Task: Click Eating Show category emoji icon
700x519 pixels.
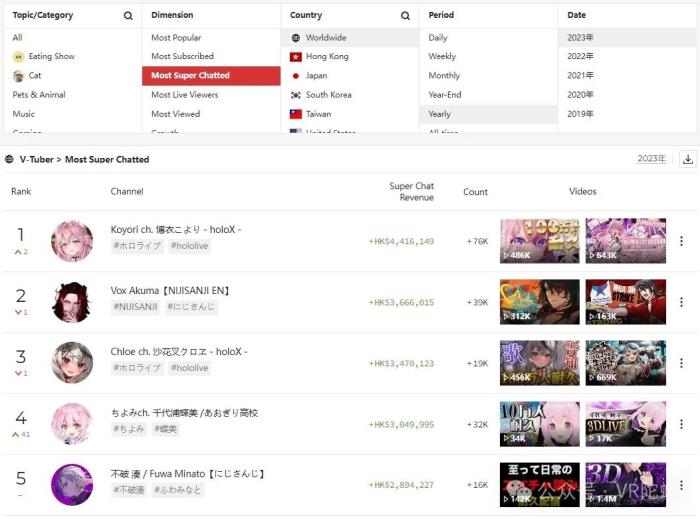Action: tap(18, 57)
